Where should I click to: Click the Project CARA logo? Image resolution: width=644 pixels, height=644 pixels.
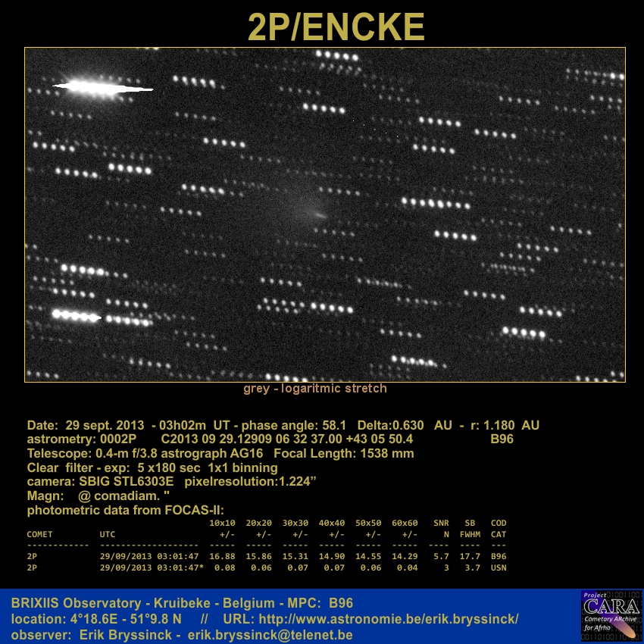click(x=611, y=616)
